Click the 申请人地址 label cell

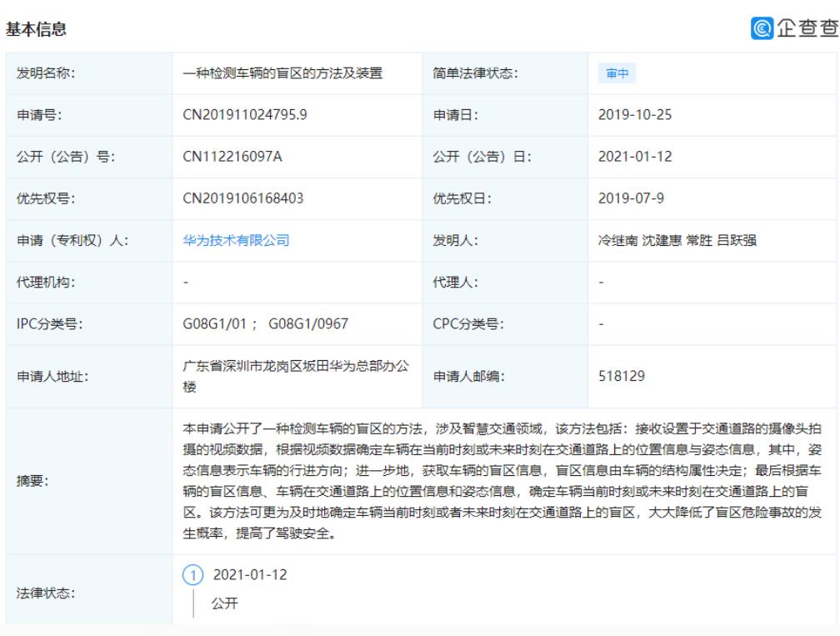[89, 377]
